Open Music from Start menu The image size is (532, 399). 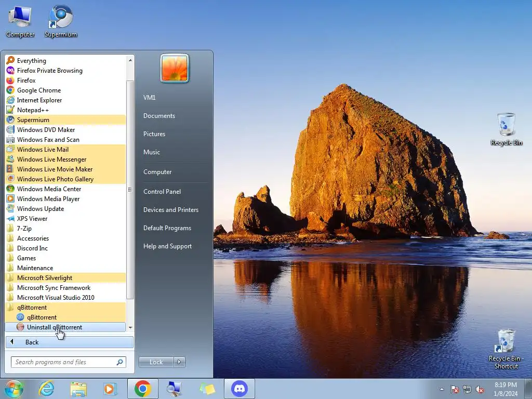151,152
